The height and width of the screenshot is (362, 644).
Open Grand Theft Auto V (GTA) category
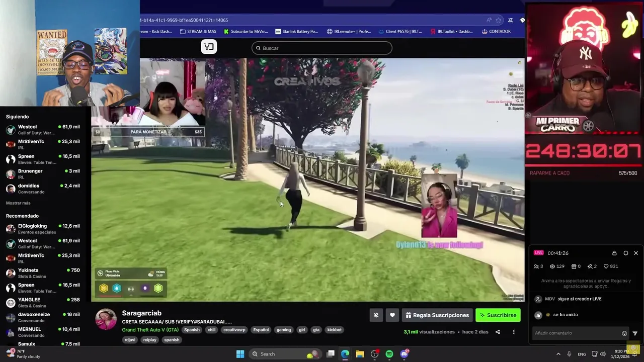150,330
